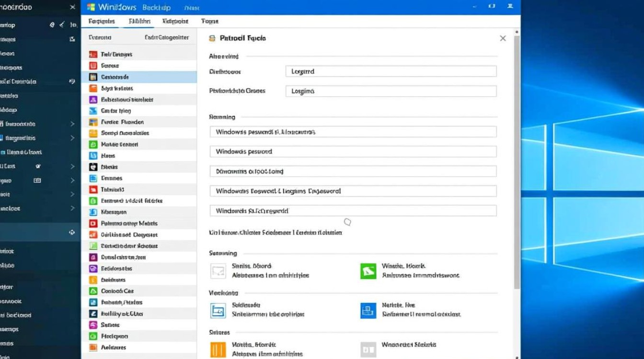644x359 pixels.
Task: Click the gray tile icon at bottom right
Action: [368, 349]
